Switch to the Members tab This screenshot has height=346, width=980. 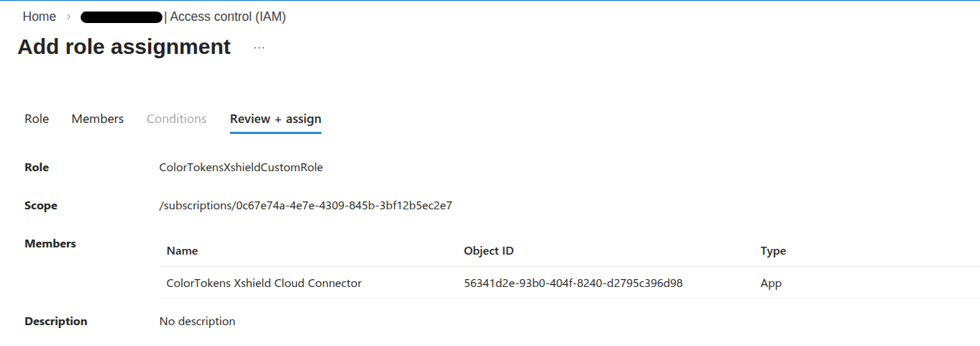pos(97,119)
